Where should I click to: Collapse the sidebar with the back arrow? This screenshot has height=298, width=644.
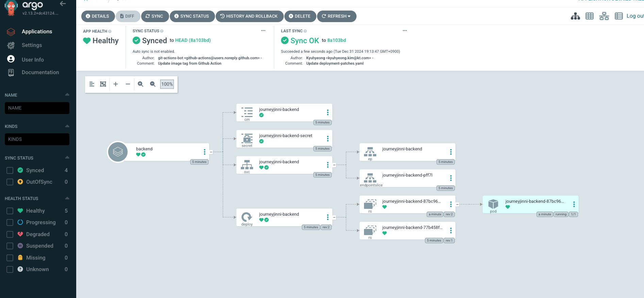63,4
